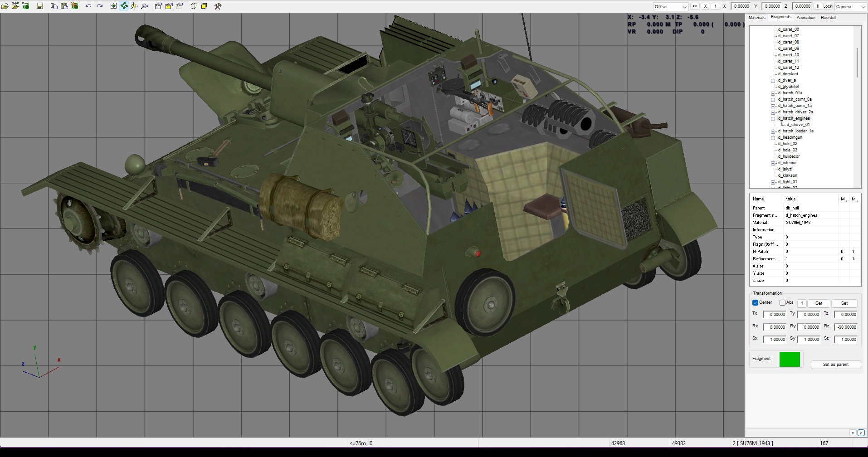Enable the Abs checkbox
This screenshot has height=457, width=868.
pyautogui.click(x=782, y=303)
